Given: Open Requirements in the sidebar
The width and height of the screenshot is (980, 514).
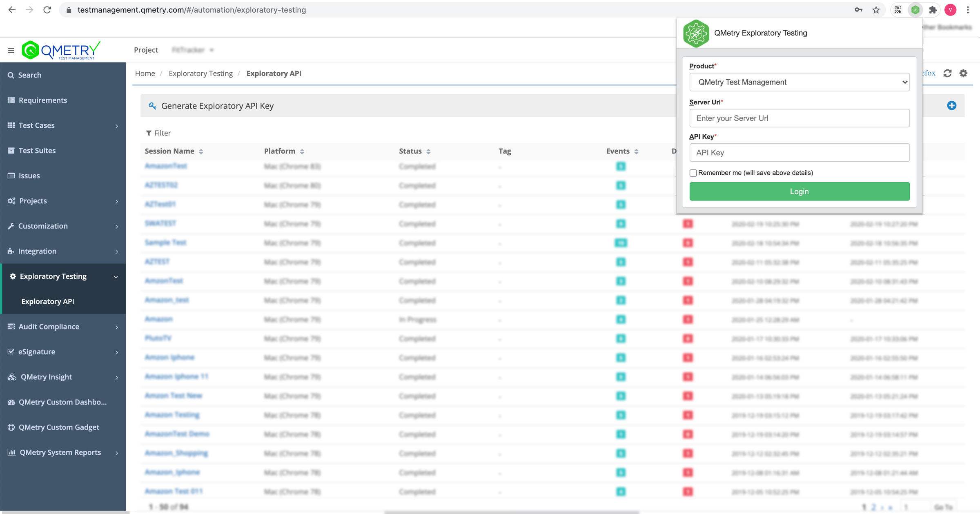Looking at the screenshot, I should click(63, 100).
